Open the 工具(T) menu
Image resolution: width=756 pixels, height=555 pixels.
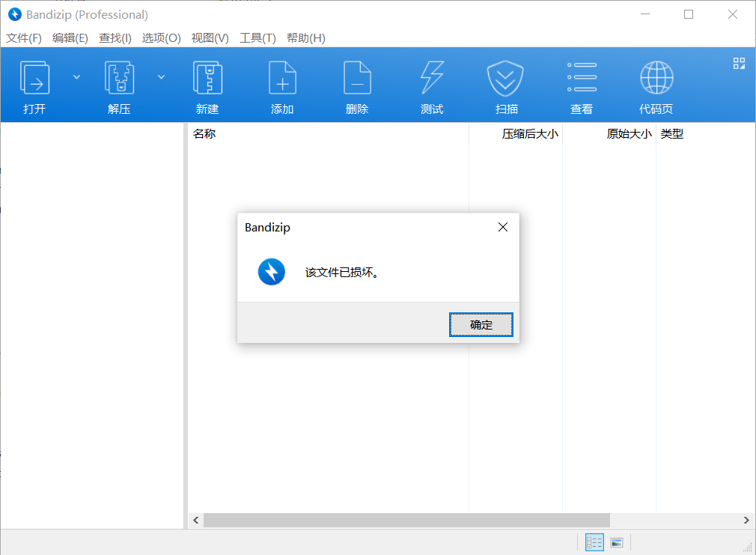pyautogui.click(x=257, y=38)
